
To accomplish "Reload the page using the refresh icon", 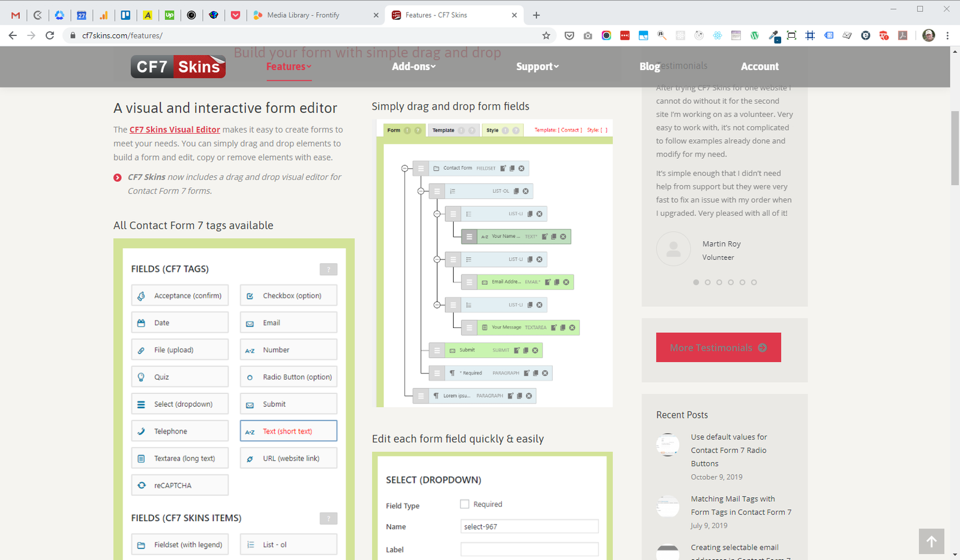I will [50, 35].
